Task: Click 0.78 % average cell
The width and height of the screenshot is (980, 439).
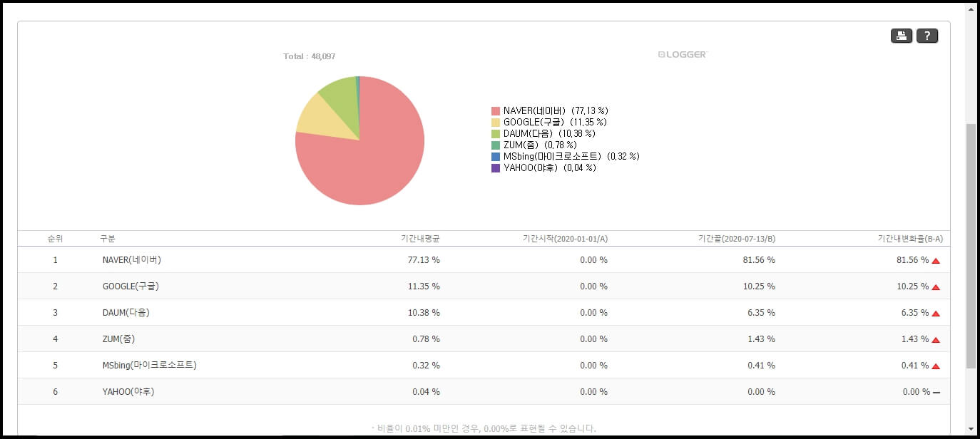Action: pyautogui.click(x=426, y=339)
